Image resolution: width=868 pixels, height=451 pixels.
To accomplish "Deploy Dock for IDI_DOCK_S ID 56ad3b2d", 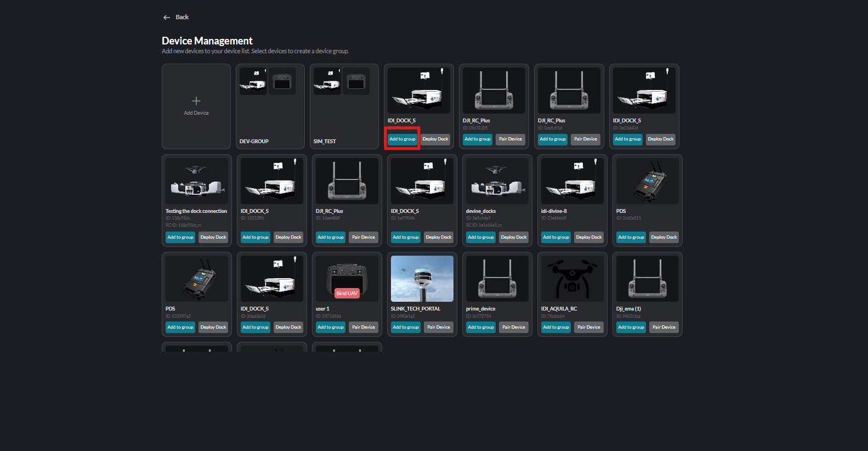I will click(x=288, y=328).
